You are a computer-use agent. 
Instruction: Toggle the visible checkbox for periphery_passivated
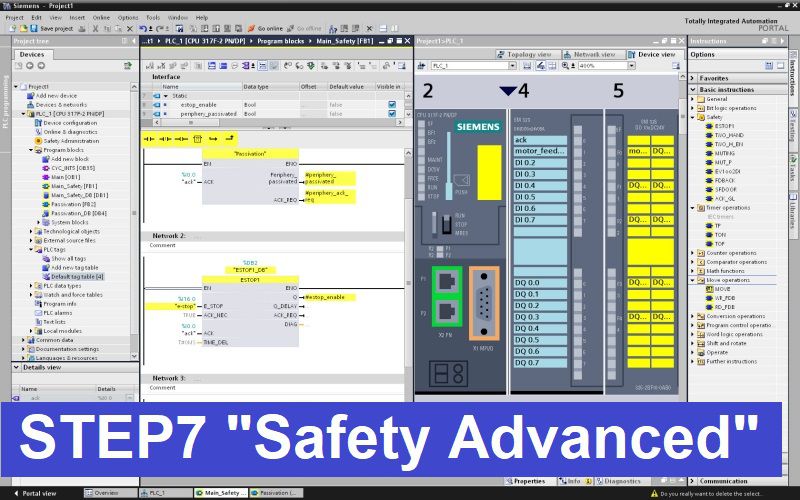[x=391, y=114]
